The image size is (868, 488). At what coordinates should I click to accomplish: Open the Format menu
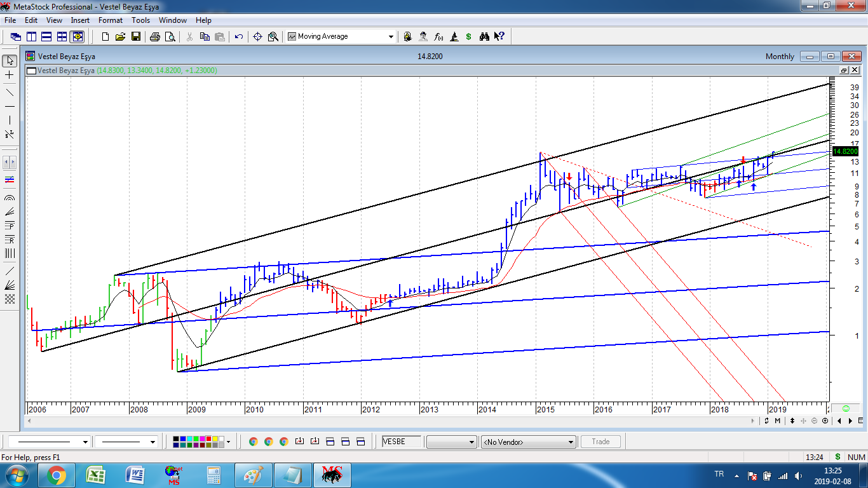coord(111,20)
